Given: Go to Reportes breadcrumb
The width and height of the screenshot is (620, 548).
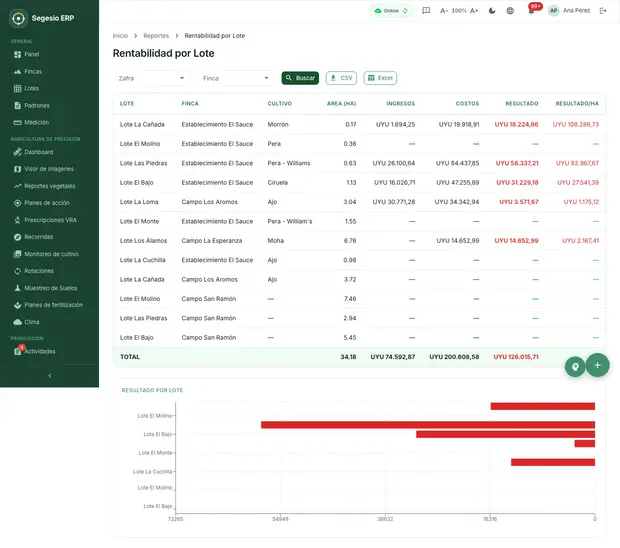Looking at the screenshot, I should [156, 36].
